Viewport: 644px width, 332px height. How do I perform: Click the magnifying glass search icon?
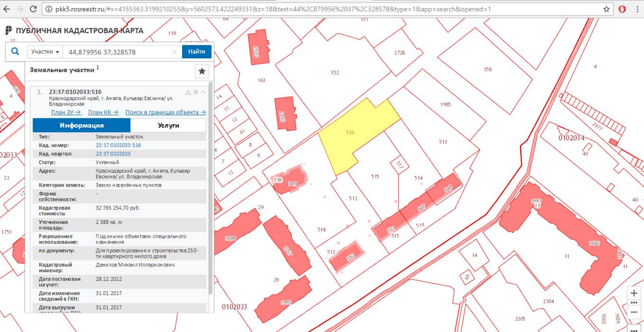pos(15,51)
